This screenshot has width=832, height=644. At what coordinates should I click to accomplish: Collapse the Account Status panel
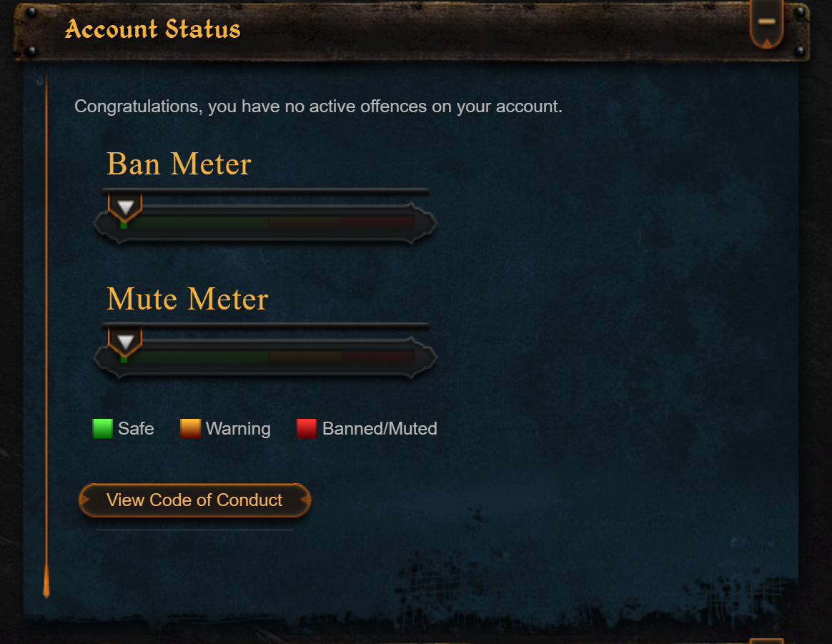766,23
